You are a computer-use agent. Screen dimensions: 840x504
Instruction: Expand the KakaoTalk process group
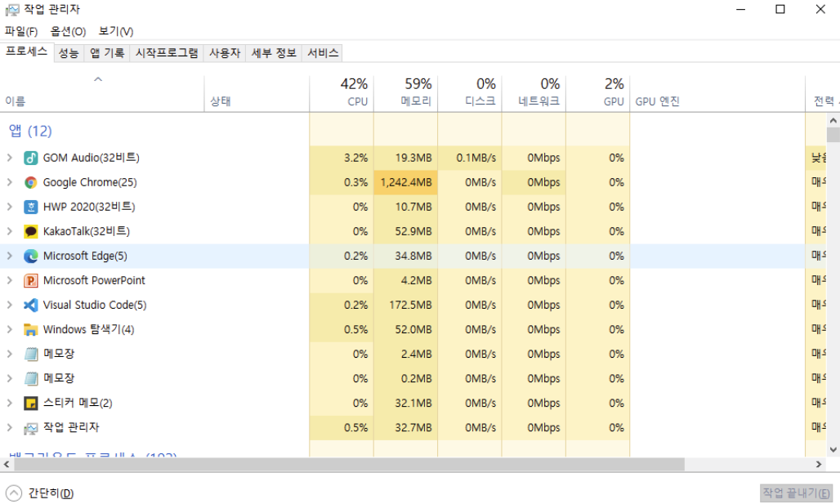(10, 231)
